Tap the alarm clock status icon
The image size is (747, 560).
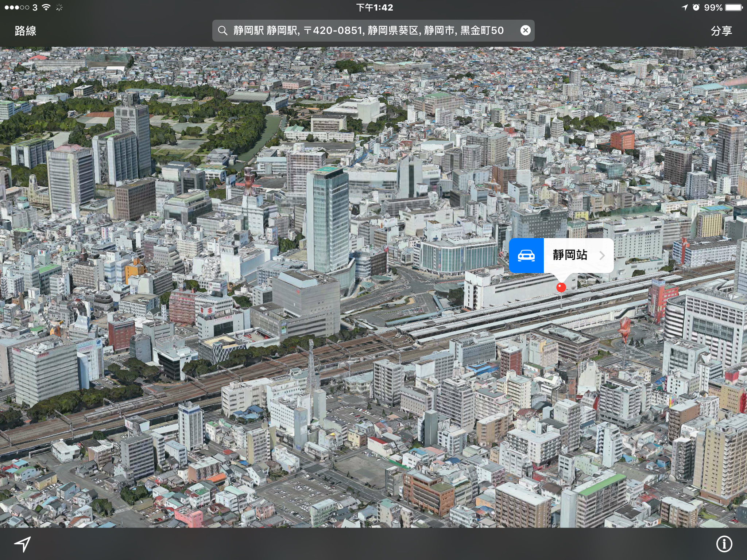(696, 7)
